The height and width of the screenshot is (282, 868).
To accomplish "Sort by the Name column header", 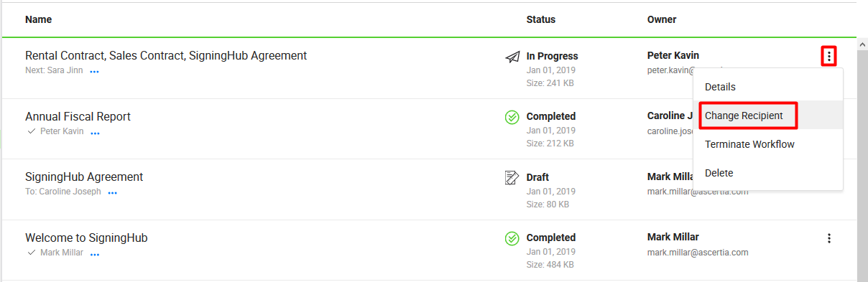I will point(39,19).
